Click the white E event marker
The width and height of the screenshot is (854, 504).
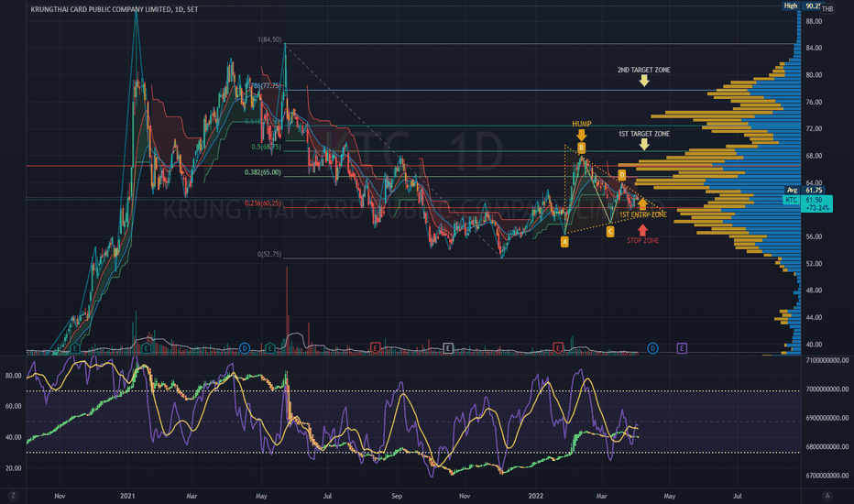point(448,348)
